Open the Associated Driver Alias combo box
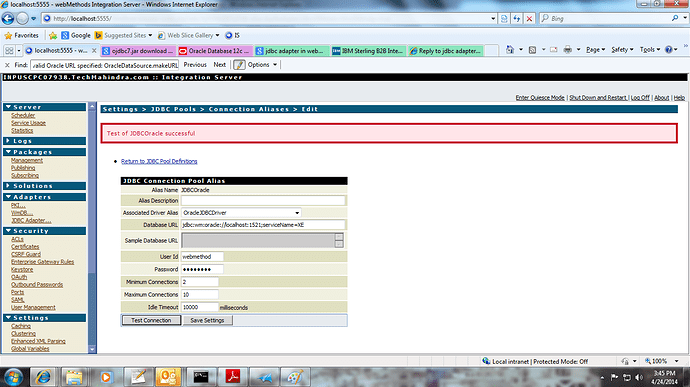The width and height of the screenshot is (690, 387). pyautogui.click(x=241, y=213)
